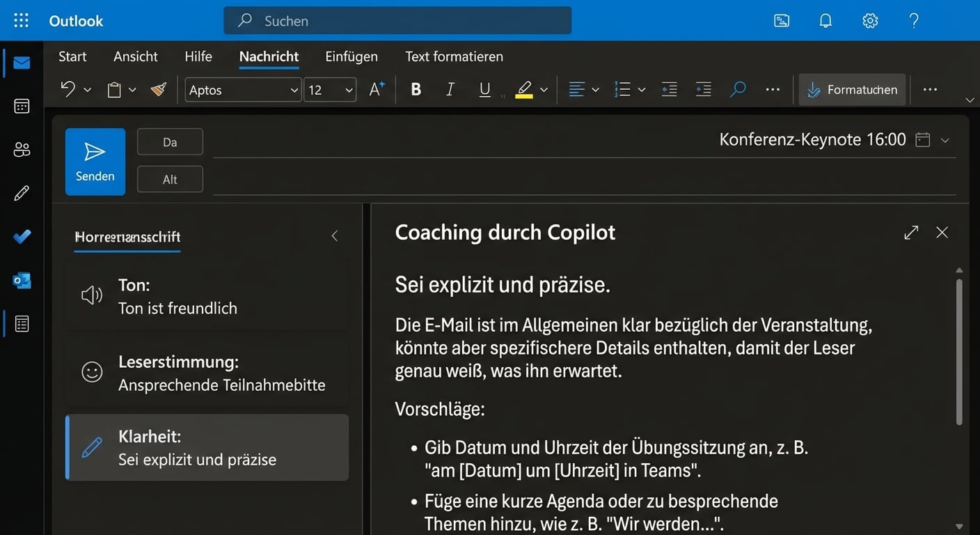Viewport: 980px width, 535px height.
Task: Select the Format Painter icon
Action: pyautogui.click(x=159, y=89)
